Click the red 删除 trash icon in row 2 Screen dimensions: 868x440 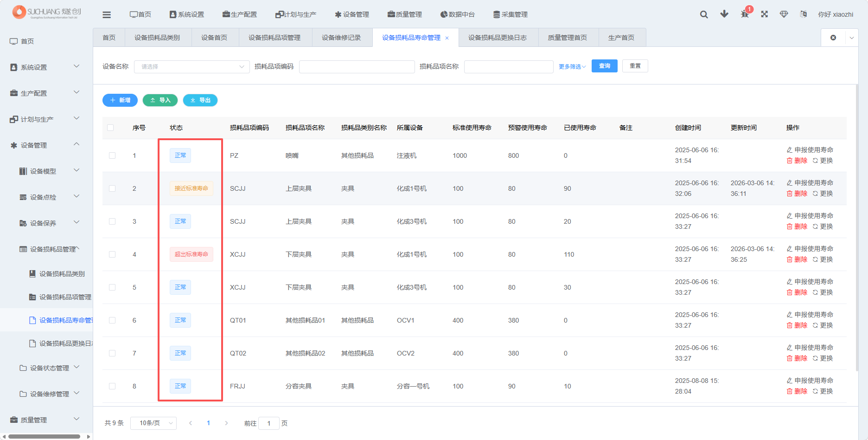(790, 194)
